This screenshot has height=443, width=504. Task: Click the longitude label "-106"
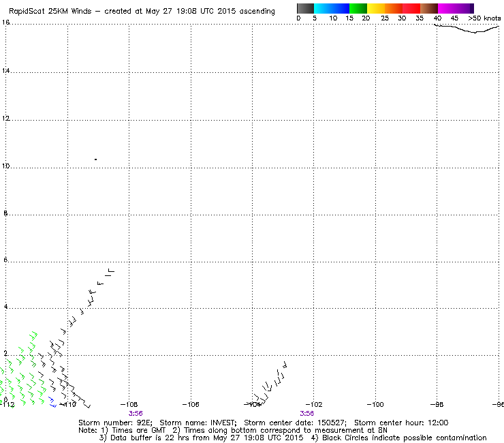191,404
